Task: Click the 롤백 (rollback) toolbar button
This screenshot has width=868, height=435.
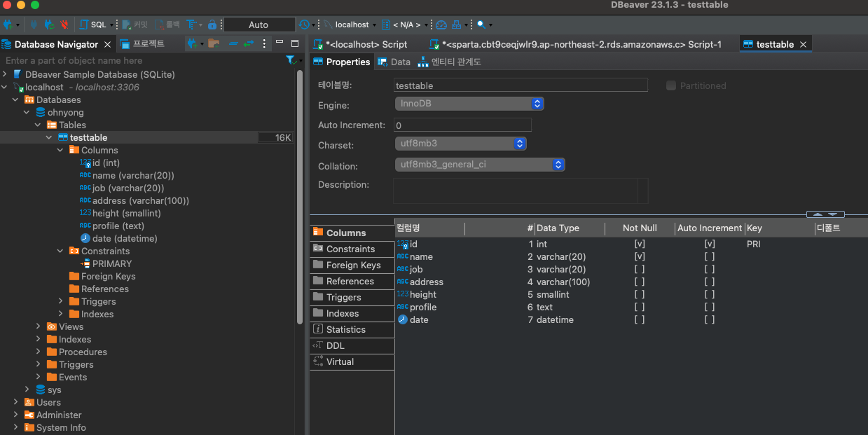Action: pyautogui.click(x=168, y=25)
